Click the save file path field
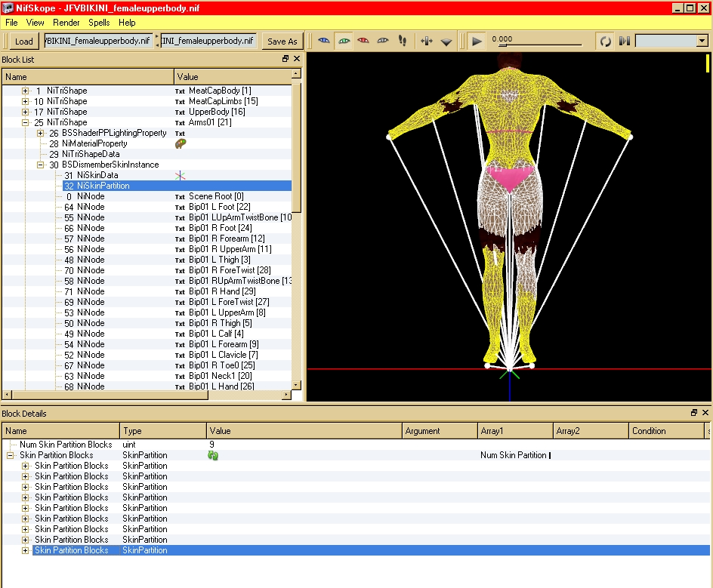Image resolution: width=713 pixels, height=588 pixels. point(208,41)
